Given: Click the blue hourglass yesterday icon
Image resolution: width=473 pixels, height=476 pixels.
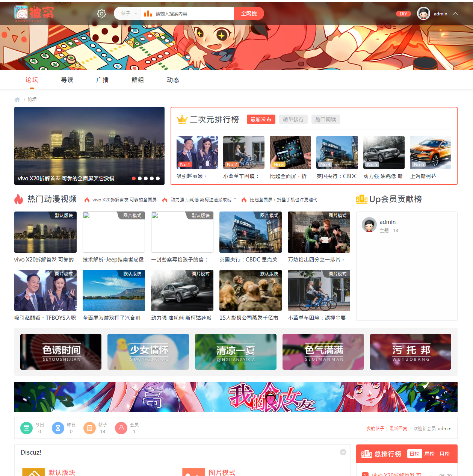Looking at the screenshot, I should click(58, 428).
